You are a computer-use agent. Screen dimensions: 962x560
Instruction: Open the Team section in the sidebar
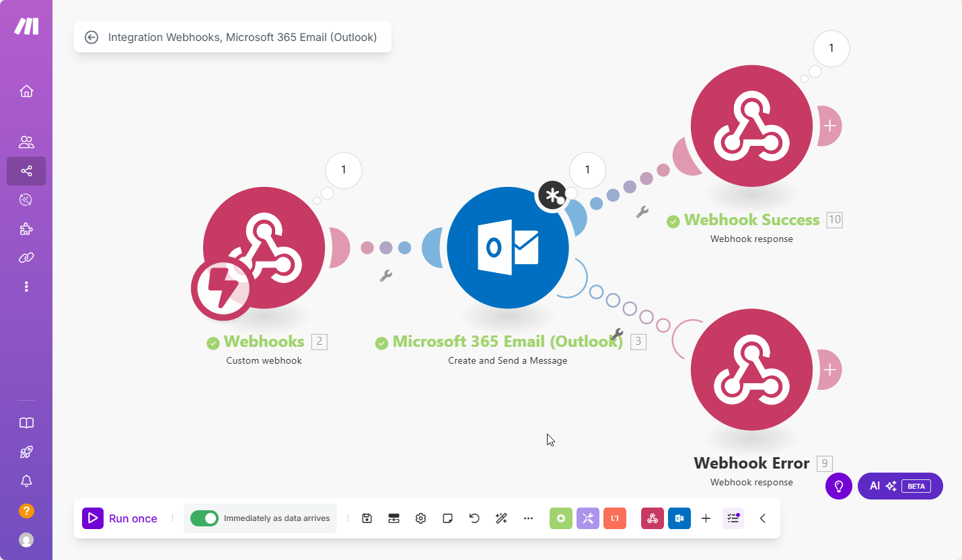click(x=26, y=142)
